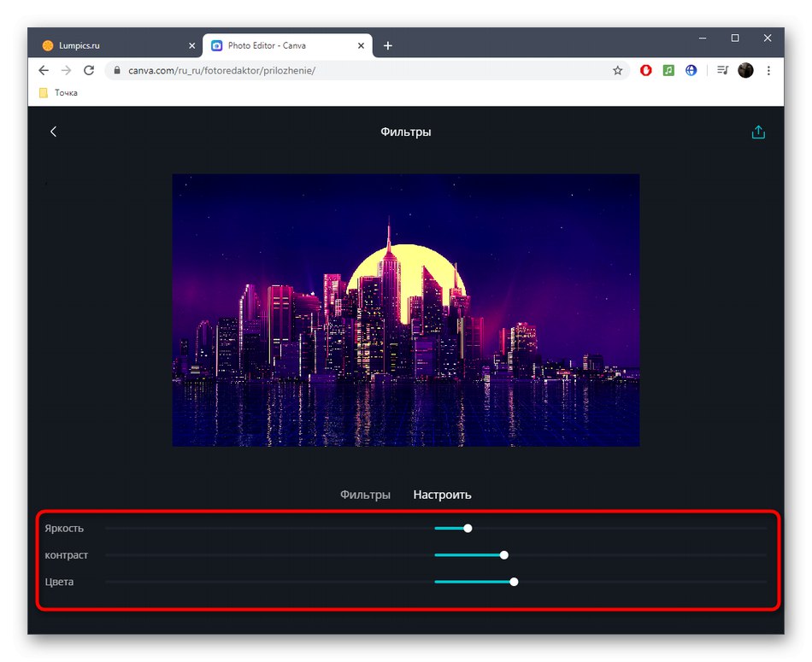The image size is (812, 662).
Task: Open a new browser tab with plus button
Action: coord(388,45)
